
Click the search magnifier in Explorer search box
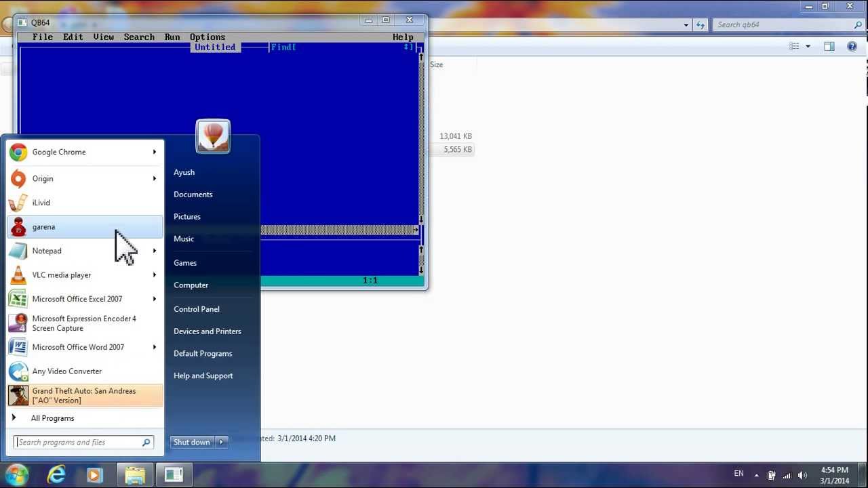pos(858,24)
